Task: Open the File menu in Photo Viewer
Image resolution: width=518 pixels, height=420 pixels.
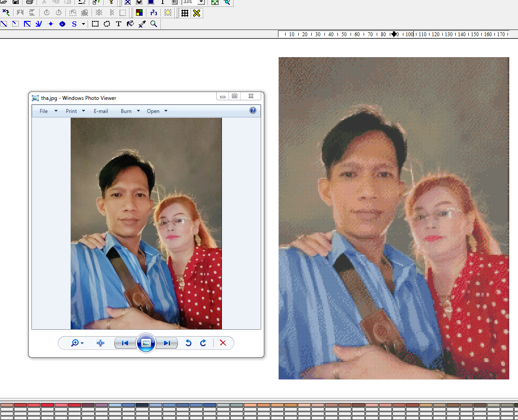Action: tap(44, 111)
